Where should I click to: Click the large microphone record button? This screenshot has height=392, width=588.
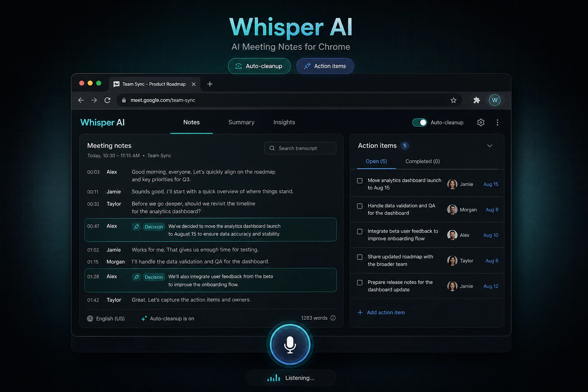point(290,345)
